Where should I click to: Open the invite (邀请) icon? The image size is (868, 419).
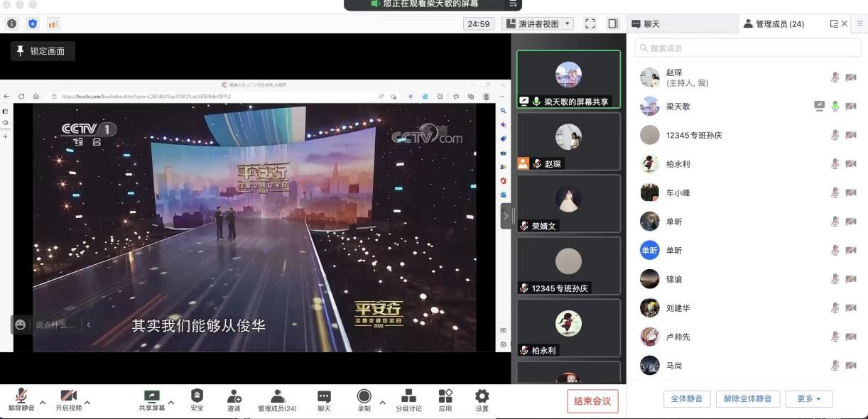[234, 396]
